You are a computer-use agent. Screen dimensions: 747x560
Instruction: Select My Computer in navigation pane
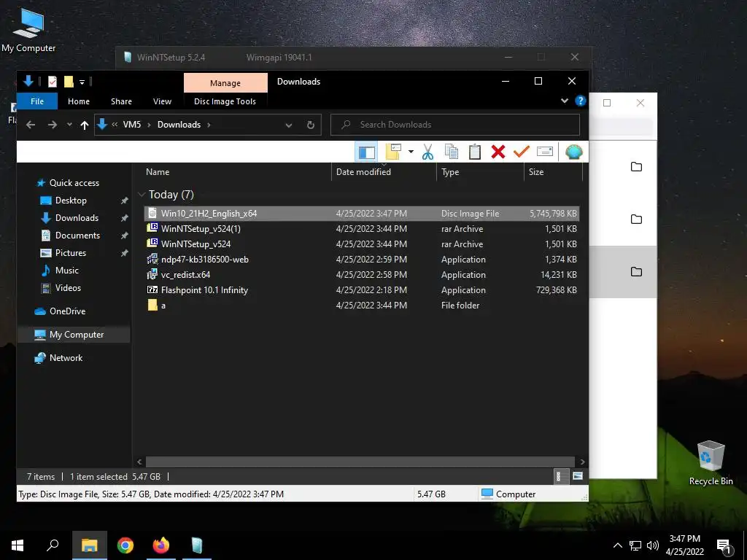74,334
